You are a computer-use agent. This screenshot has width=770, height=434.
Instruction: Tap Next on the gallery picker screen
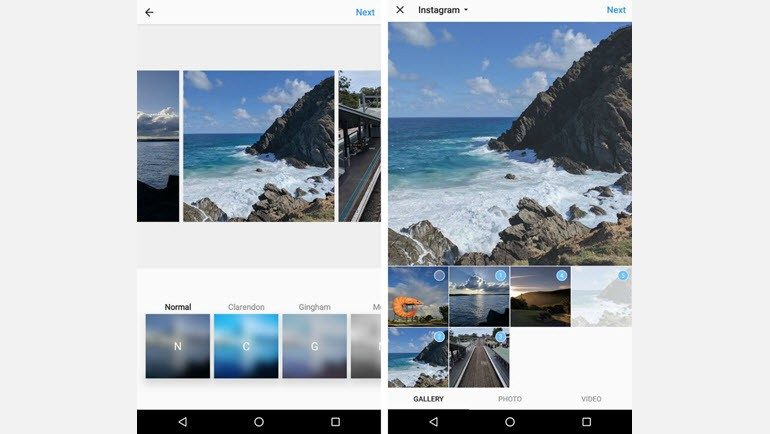pos(616,10)
